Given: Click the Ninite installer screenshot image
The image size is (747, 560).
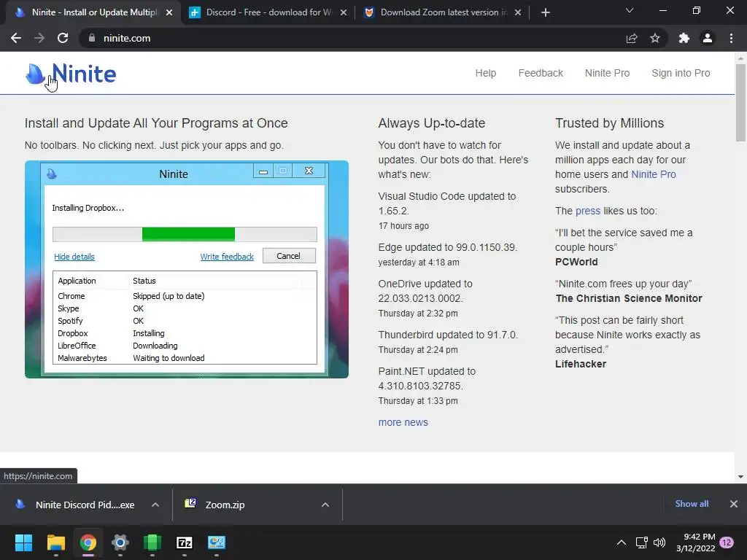Looking at the screenshot, I should tap(186, 270).
